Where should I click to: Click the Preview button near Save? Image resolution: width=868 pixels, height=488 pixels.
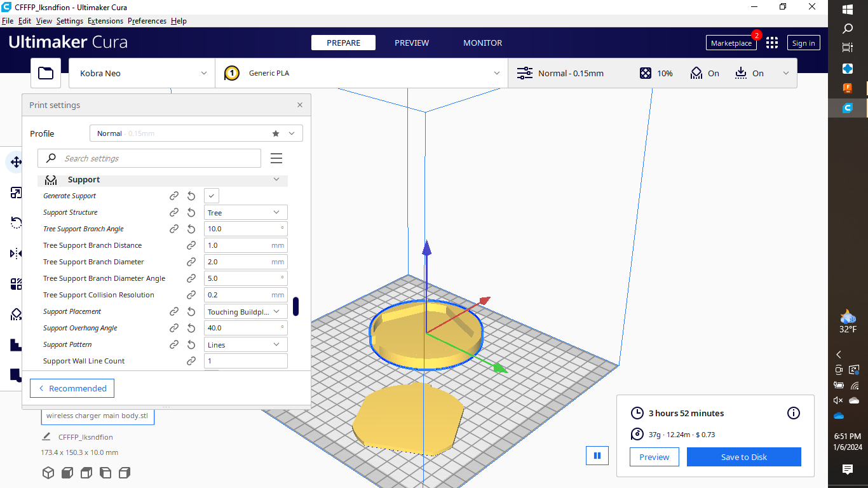click(654, 457)
